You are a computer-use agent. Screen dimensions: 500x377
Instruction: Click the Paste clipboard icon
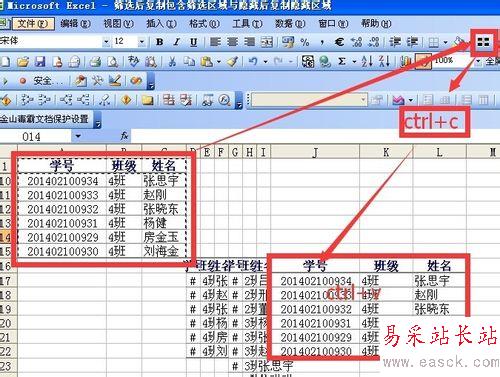click(207, 62)
